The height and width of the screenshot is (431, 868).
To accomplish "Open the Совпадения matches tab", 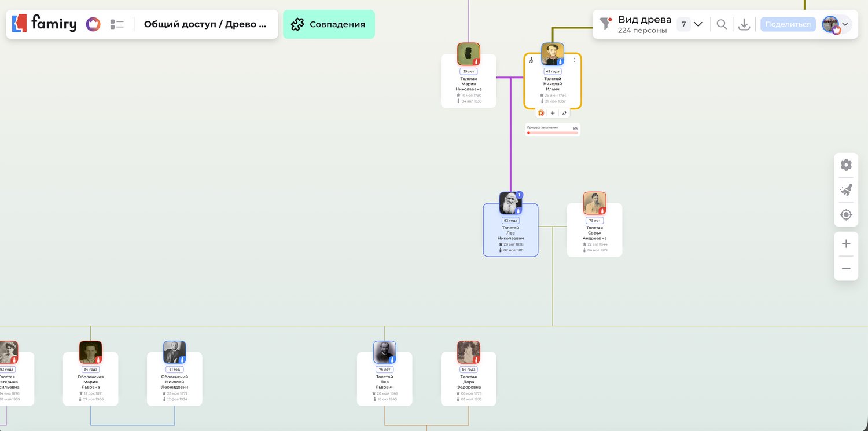I will pos(329,24).
